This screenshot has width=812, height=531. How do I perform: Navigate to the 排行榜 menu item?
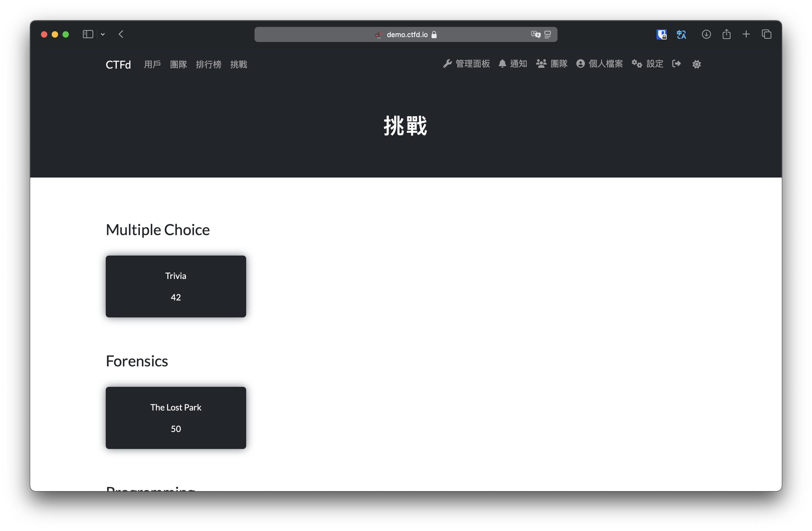coord(209,65)
